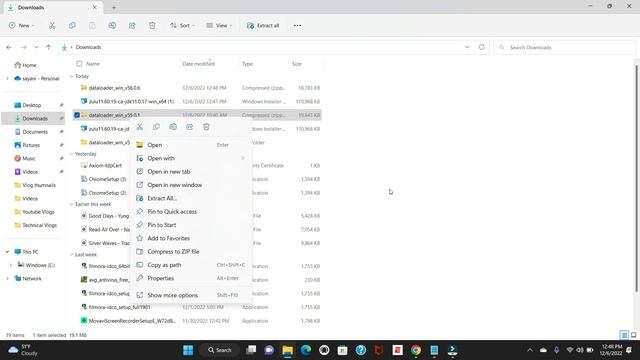Click the Search Downloads input field
Viewport: 640px width, 360px height.
point(564,47)
